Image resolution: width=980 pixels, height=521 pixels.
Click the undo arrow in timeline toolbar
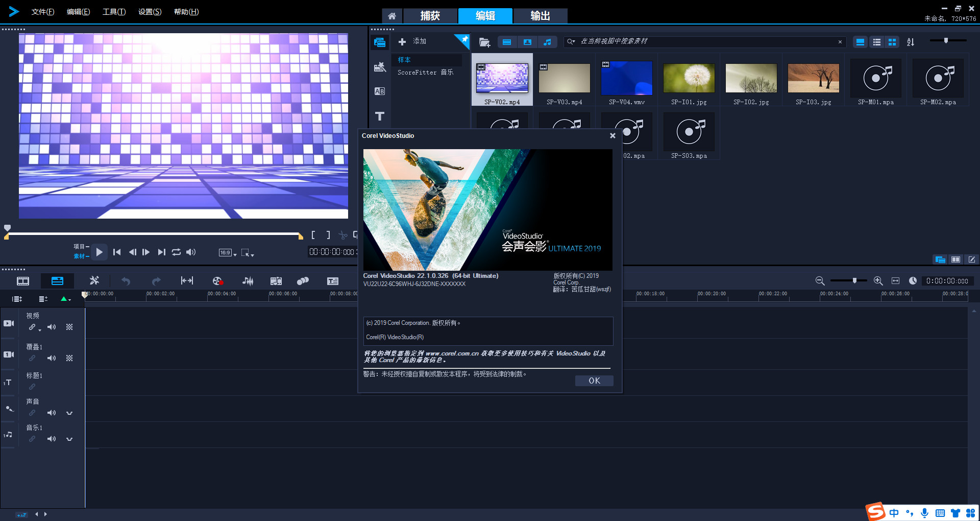pyautogui.click(x=126, y=281)
